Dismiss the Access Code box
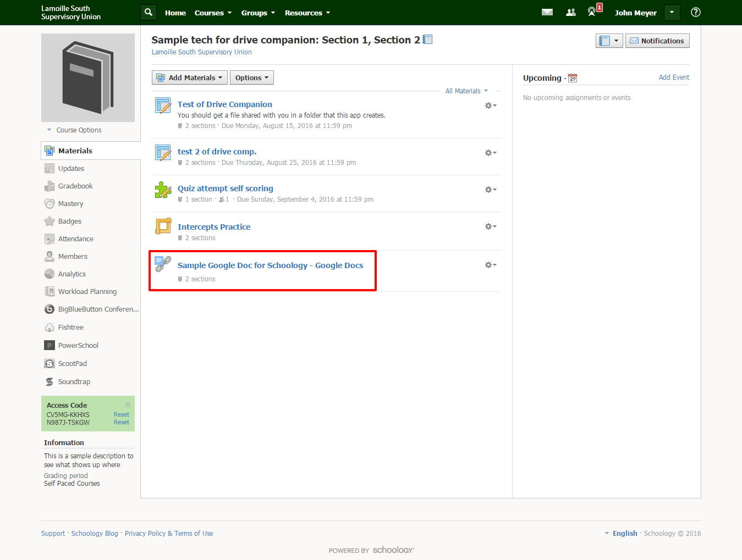742x560 pixels. pos(128,405)
